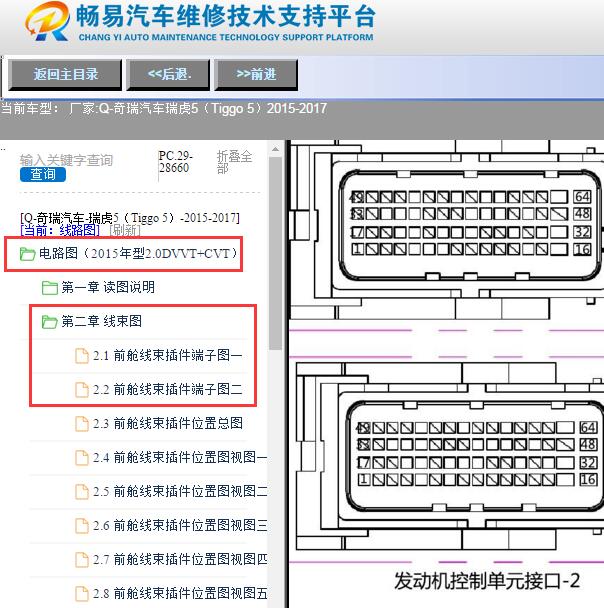Viewport: 604px width, 608px height.
Task: Click the 2.5 document page icon
Action: click(81, 492)
